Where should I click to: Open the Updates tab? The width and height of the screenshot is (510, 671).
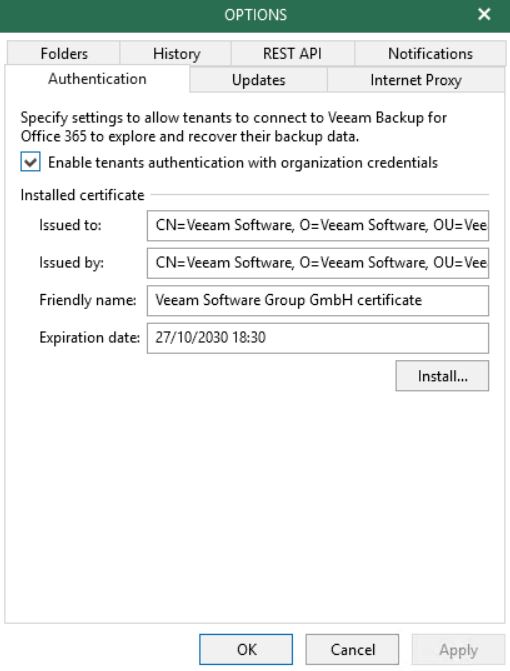[x=258, y=80]
